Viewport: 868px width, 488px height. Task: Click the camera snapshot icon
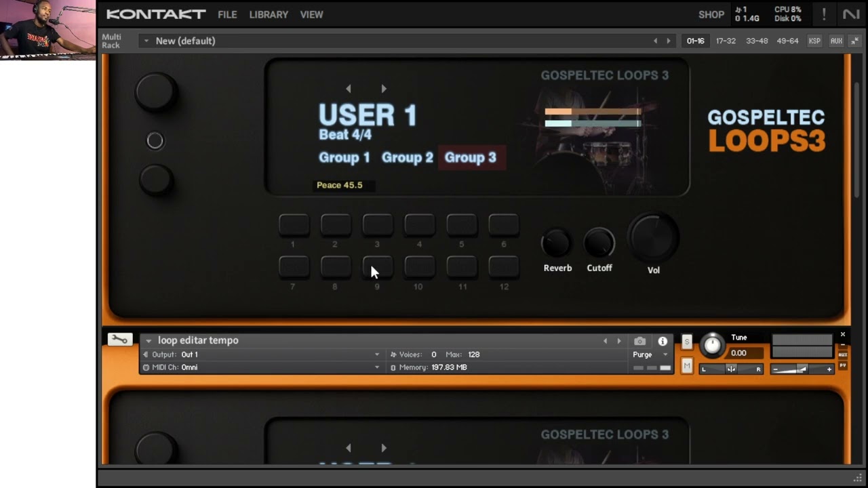click(639, 342)
